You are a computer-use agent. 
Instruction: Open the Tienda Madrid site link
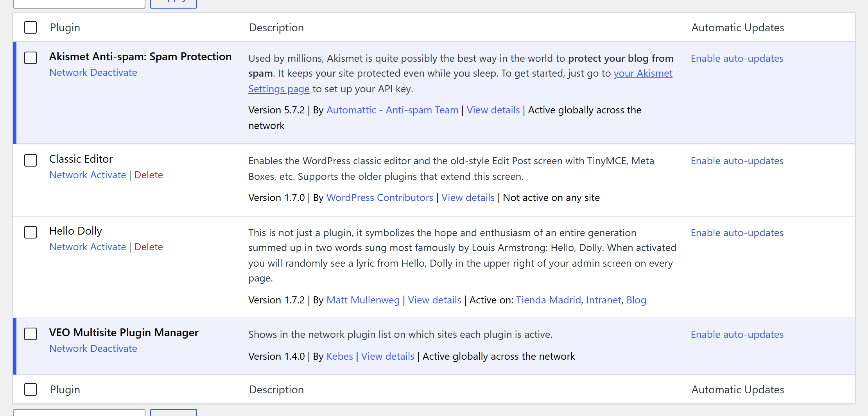[x=549, y=300]
